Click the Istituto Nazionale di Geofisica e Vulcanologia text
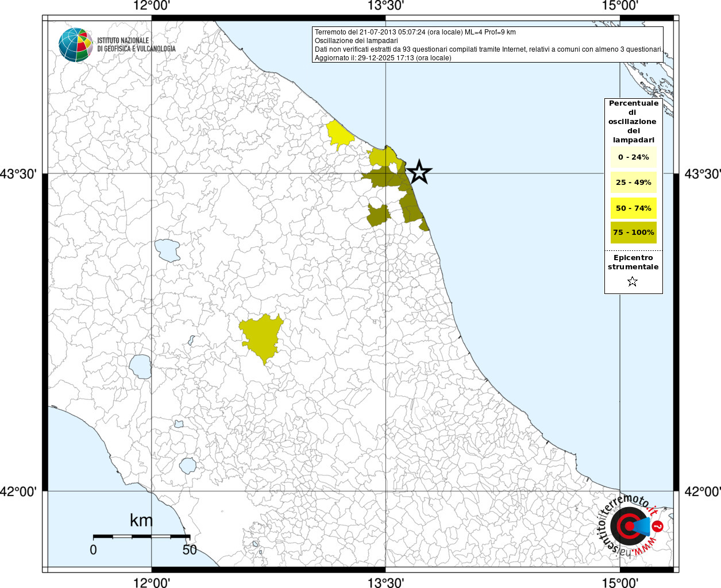Screen dimensions: 721x588 point(136,45)
